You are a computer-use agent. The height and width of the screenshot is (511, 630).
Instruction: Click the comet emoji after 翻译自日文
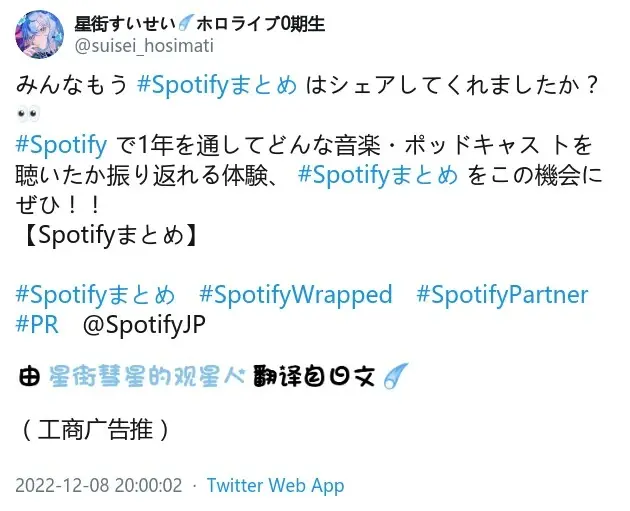click(x=395, y=379)
